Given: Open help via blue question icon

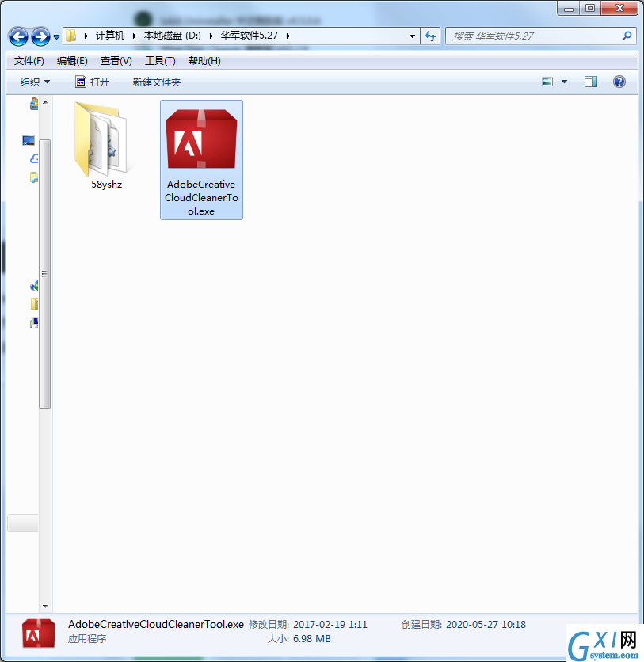Looking at the screenshot, I should pos(619,82).
